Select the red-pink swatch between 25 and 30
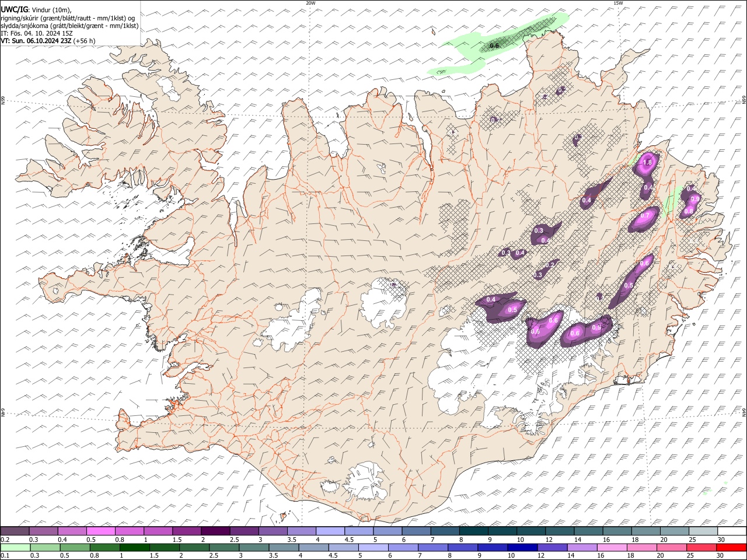This screenshot has height=560, width=747. 701,547
